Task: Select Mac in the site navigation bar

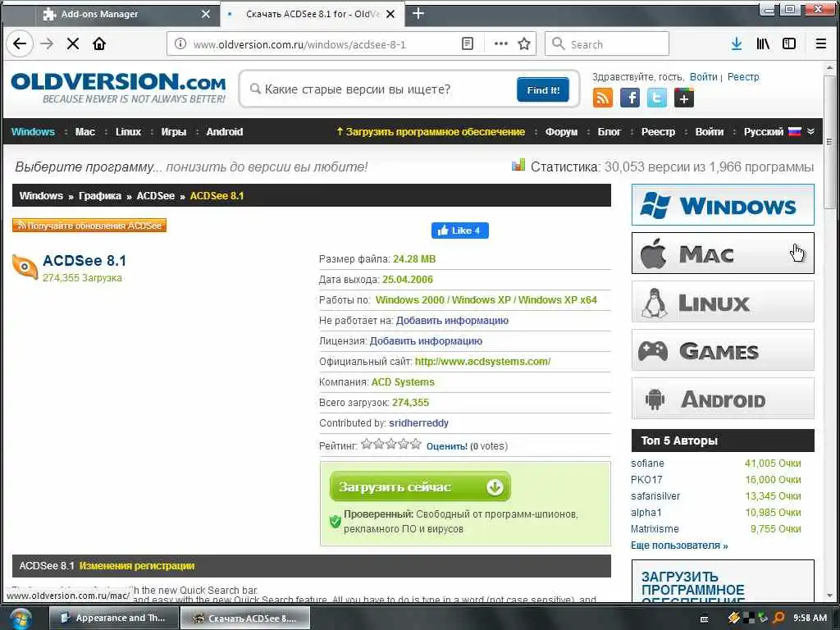Action: pyautogui.click(x=85, y=132)
